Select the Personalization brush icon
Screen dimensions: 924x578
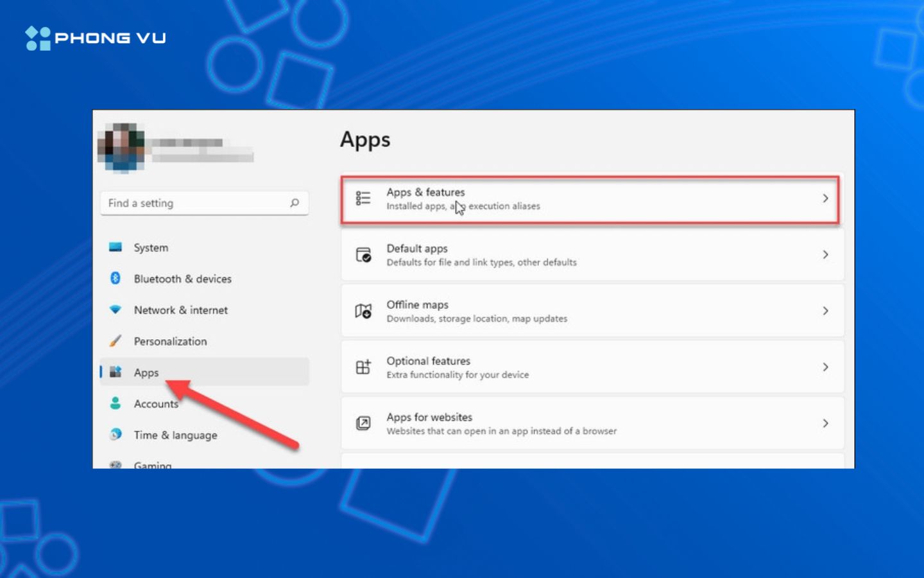pyautogui.click(x=116, y=341)
